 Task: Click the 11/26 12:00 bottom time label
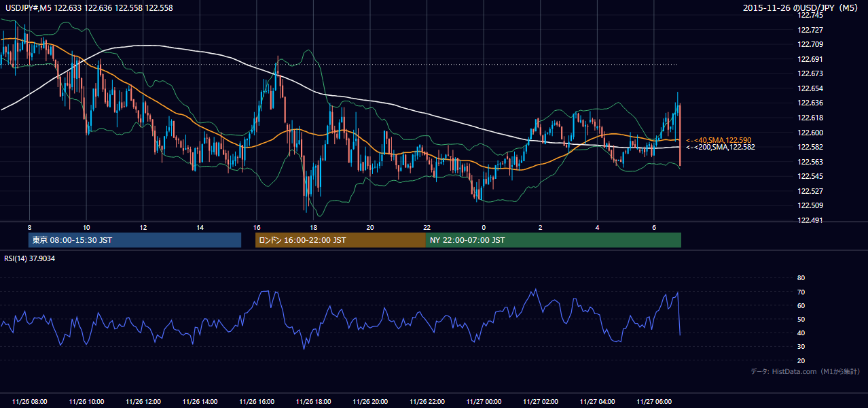click(x=143, y=401)
